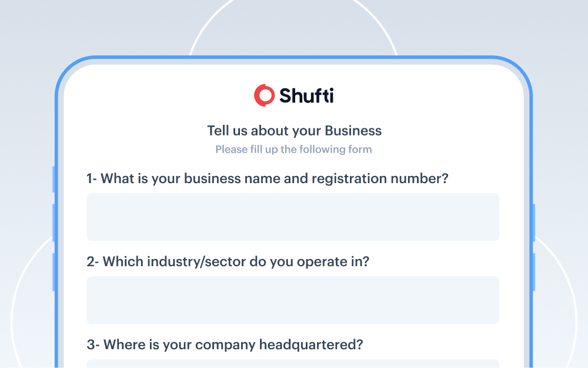Click the company headquartered question label

(x=225, y=344)
